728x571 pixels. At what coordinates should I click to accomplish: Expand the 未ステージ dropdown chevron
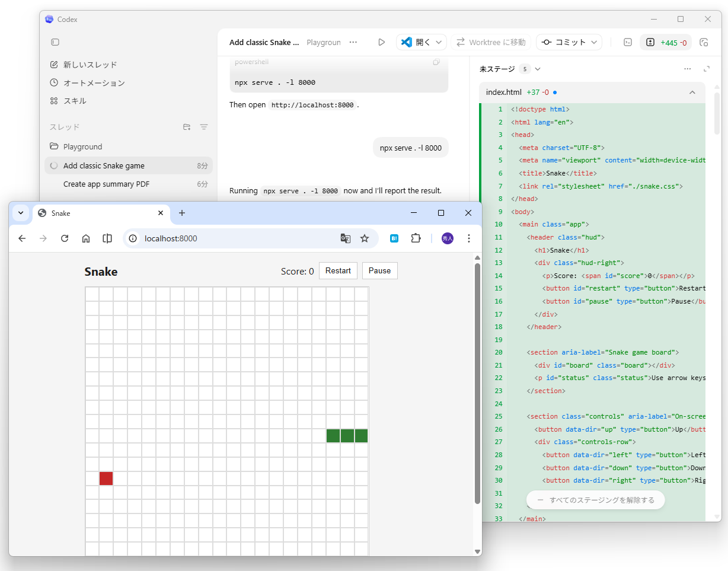[x=538, y=69]
